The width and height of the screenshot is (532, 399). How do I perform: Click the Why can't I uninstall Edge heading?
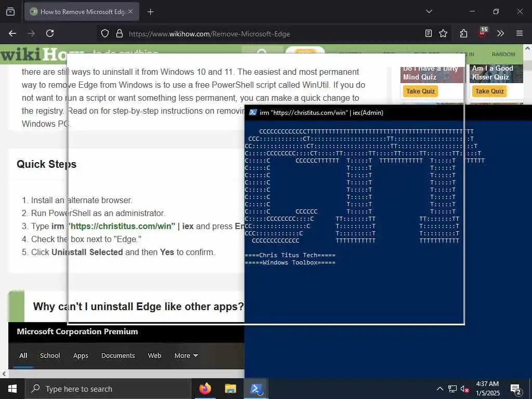[138, 307]
